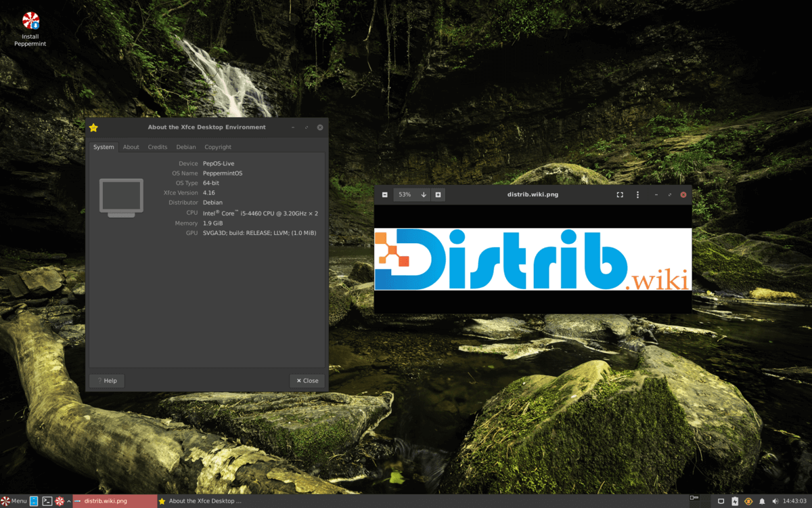This screenshot has height=508, width=812.
Task: Switch to the Debian tab
Action: 186,147
